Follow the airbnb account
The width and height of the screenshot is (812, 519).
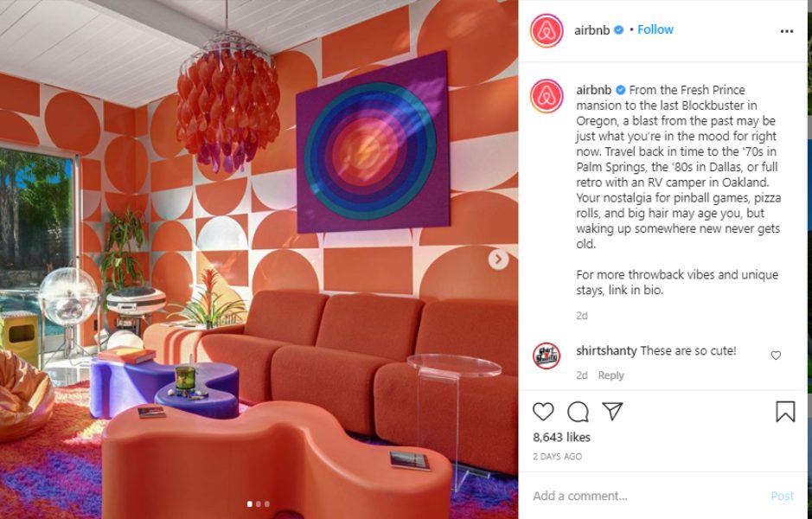coord(655,29)
